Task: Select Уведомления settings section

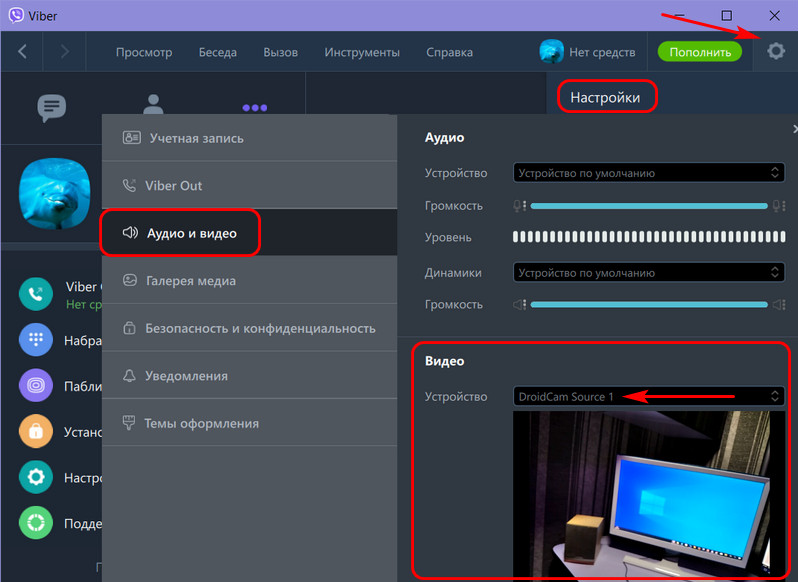Action: [x=249, y=375]
